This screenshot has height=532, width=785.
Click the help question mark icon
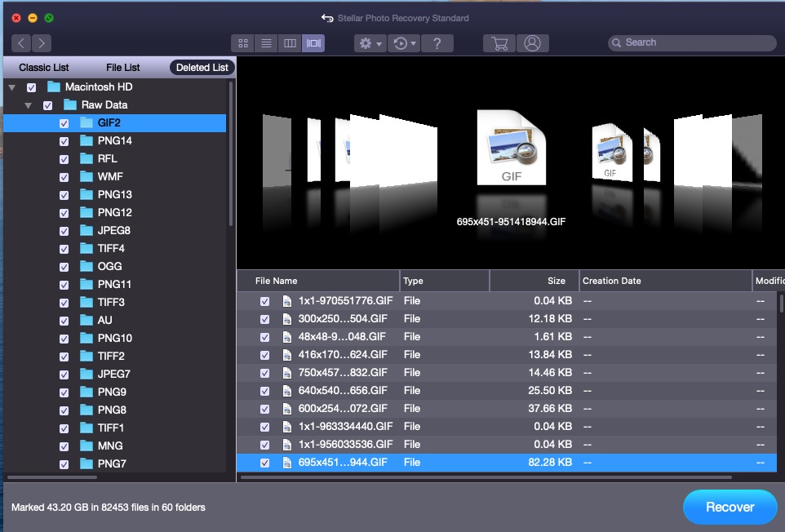437,43
